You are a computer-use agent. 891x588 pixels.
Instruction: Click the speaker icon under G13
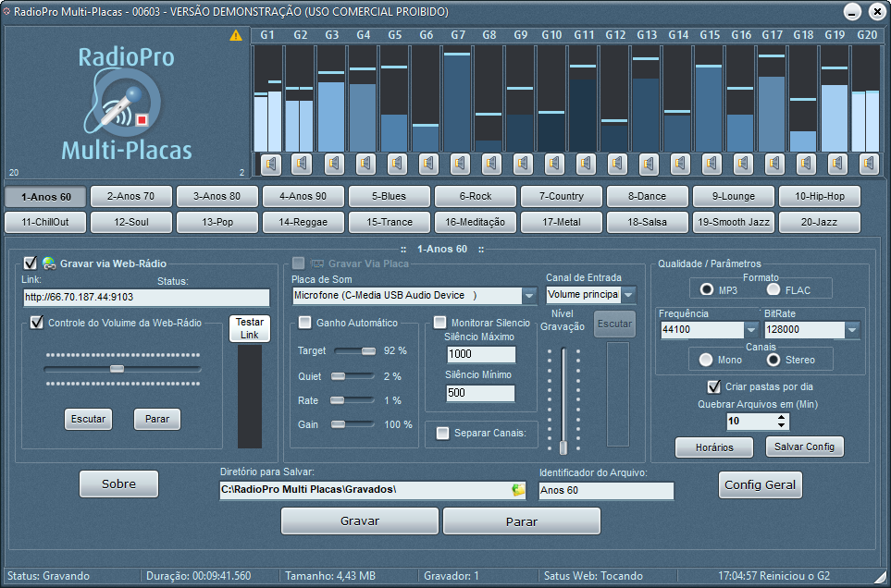pos(649,164)
